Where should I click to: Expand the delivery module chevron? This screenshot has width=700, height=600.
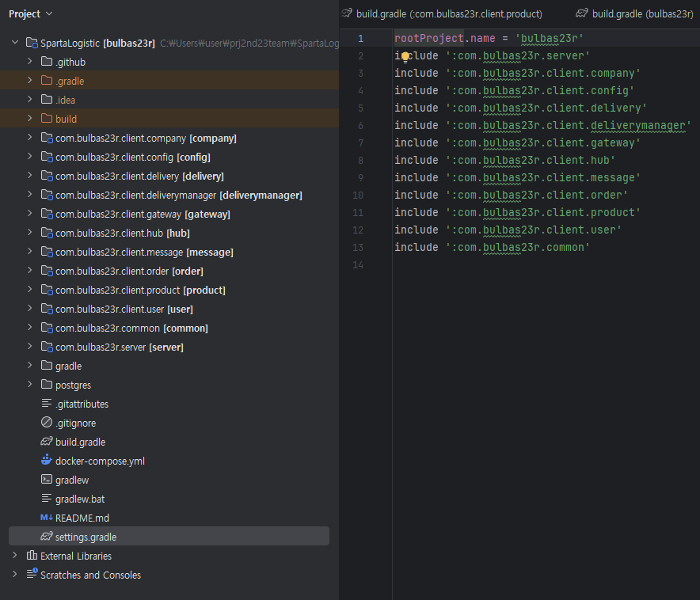coord(30,175)
